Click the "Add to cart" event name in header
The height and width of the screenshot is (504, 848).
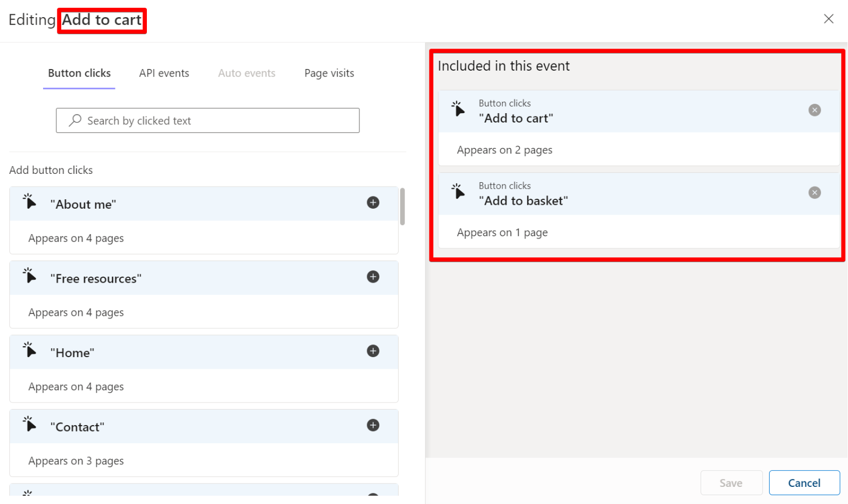click(x=102, y=20)
